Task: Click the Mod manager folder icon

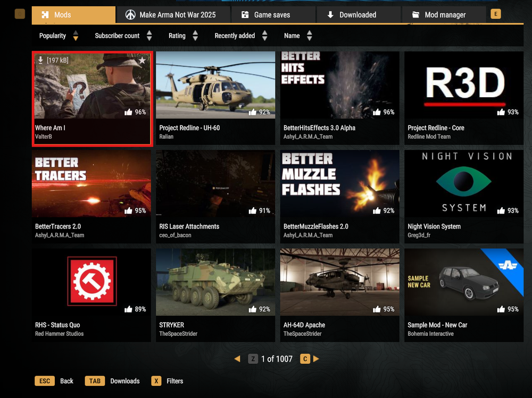Action: pyautogui.click(x=415, y=14)
